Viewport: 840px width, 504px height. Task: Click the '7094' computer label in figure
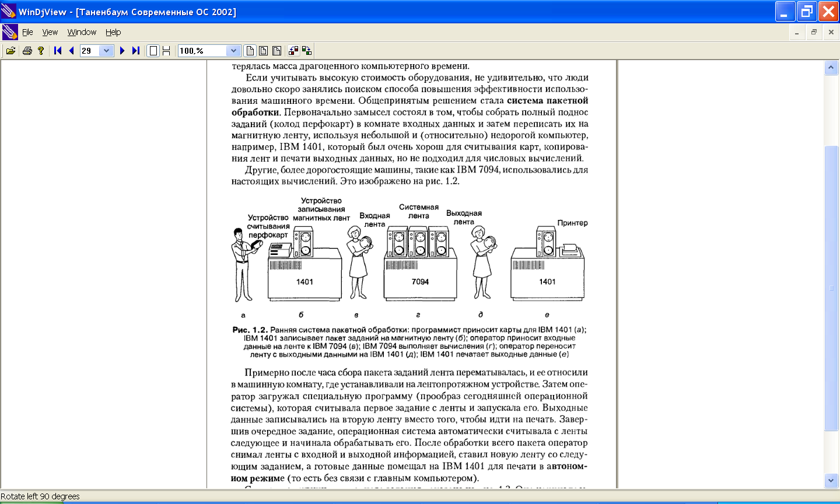coord(420,282)
